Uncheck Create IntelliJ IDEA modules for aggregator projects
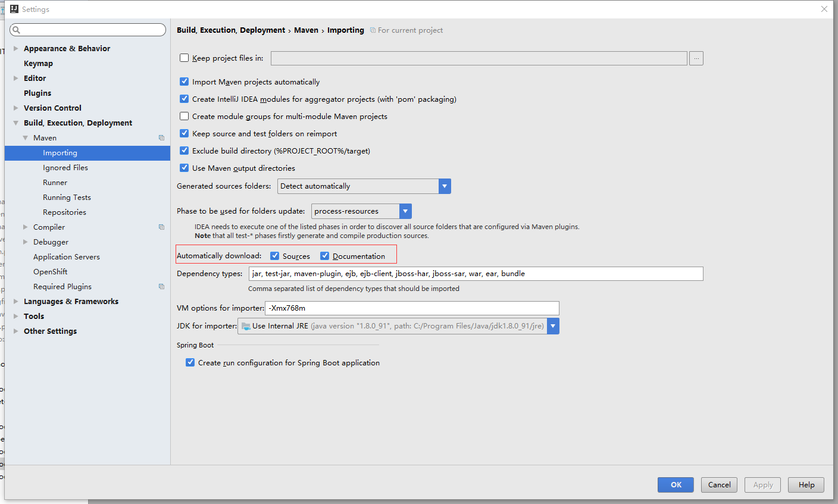Image resolution: width=838 pixels, height=504 pixels. [x=185, y=99]
